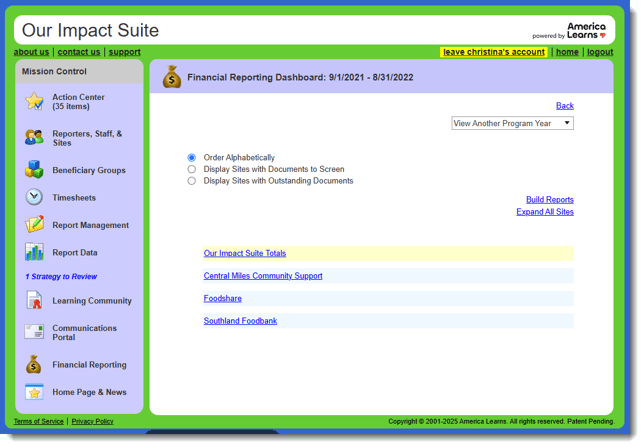This screenshot has width=644, height=448.
Task: Click the Action Center star icon
Action: point(34,101)
